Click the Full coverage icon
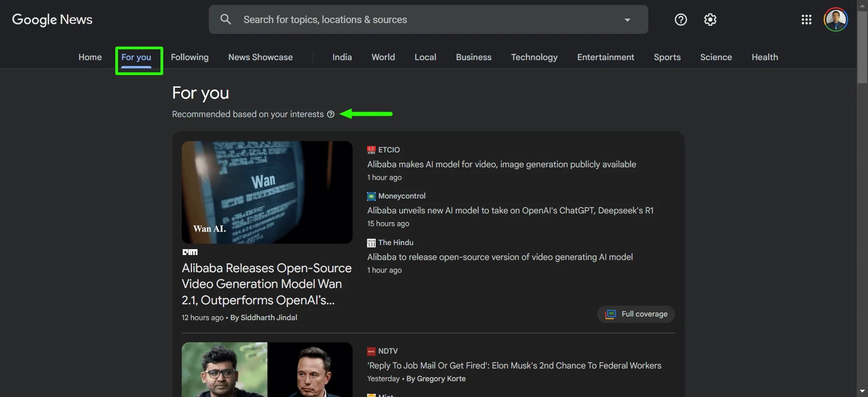Image resolution: width=868 pixels, height=397 pixels. coord(610,314)
